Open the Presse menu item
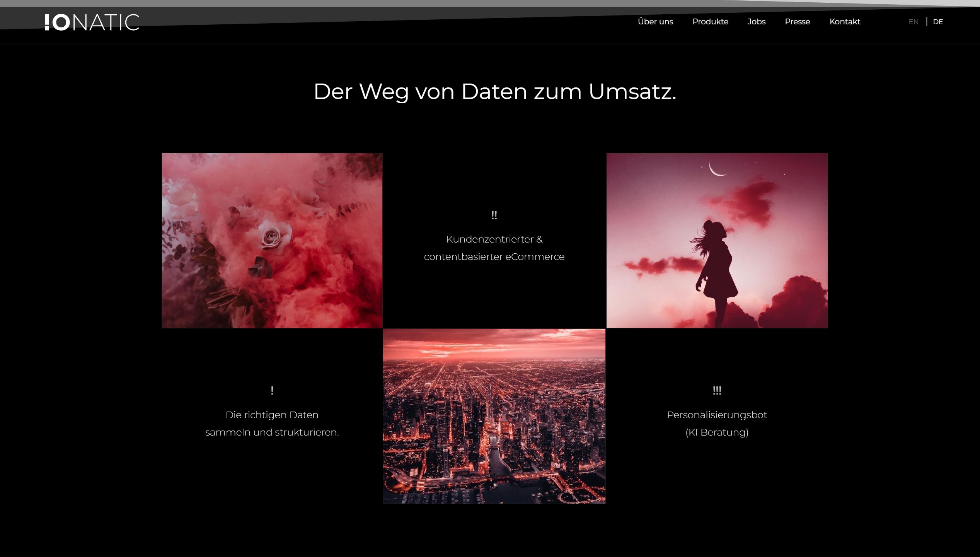Viewport: 980px width, 557px height. point(797,22)
